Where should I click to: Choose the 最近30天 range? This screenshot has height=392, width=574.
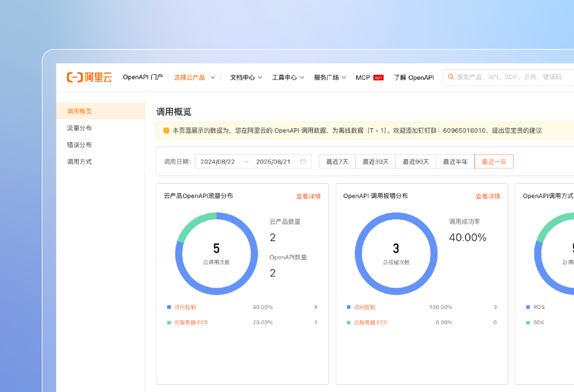coord(376,162)
